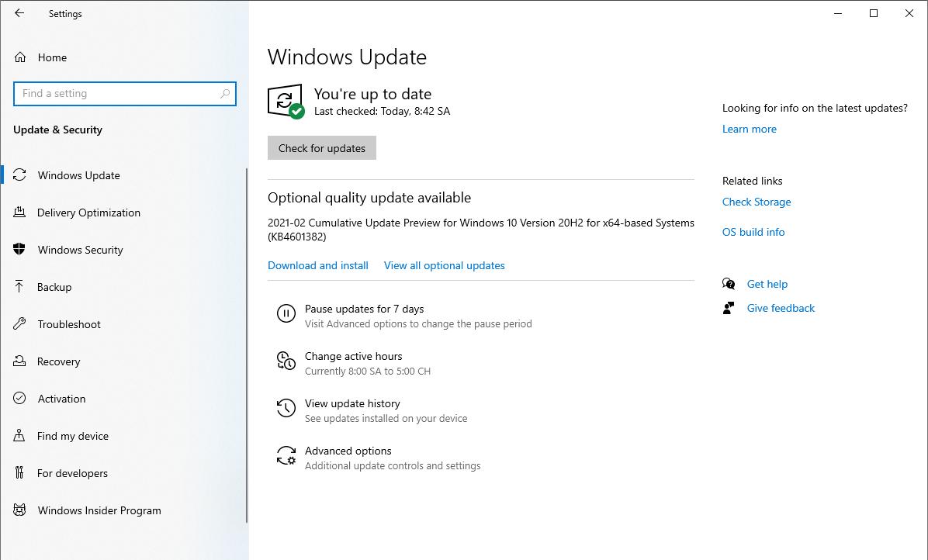Click the KB4601382 cumulative update description
The width and height of the screenshot is (928, 560).
click(x=480, y=230)
